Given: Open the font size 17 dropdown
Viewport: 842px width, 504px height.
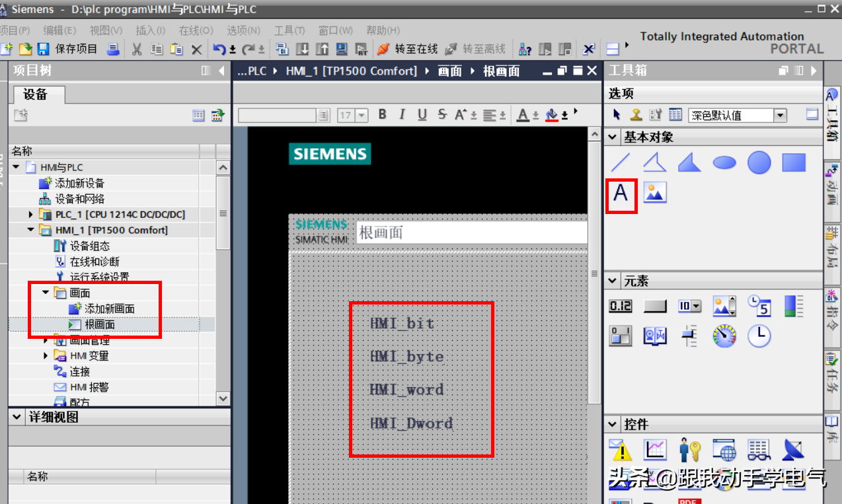Looking at the screenshot, I should pyautogui.click(x=362, y=116).
